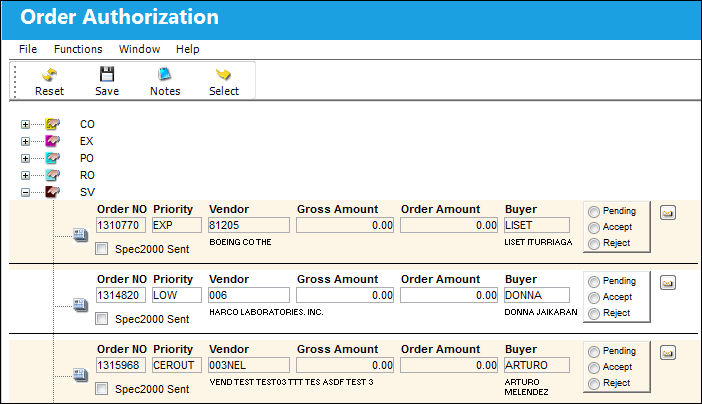The height and width of the screenshot is (404, 702).
Task: Click Order Amount field for order 1314820
Action: click(x=449, y=295)
